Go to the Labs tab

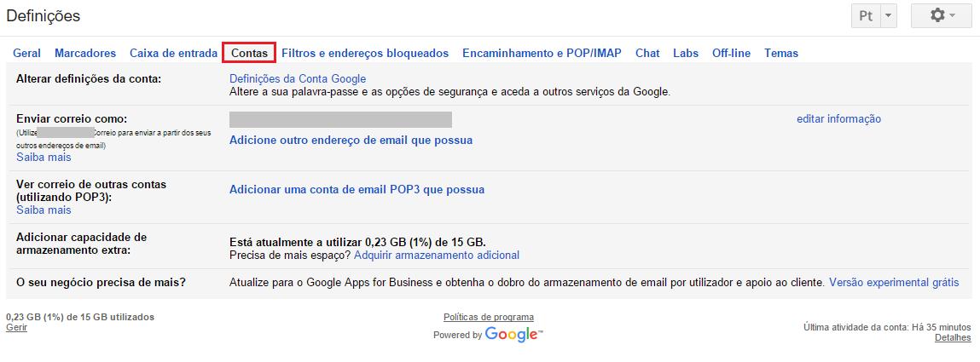click(686, 53)
